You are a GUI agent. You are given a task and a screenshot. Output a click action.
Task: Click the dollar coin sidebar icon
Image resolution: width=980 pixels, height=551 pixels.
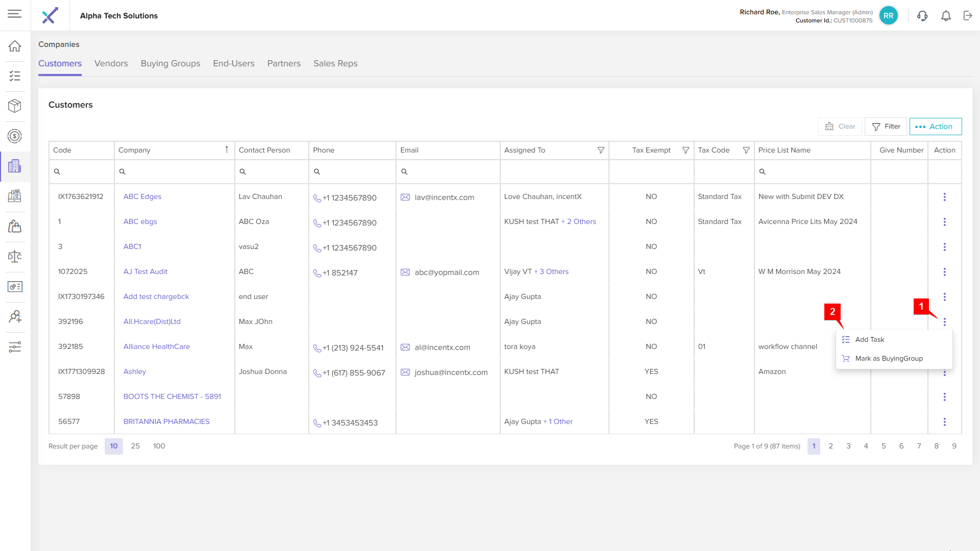pyautogui.click(x=15, y=136)
